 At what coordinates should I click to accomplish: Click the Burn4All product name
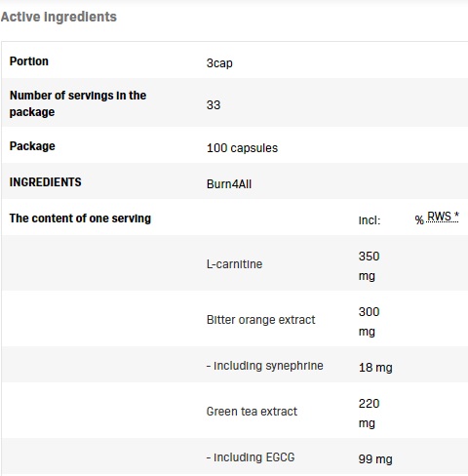(229, 184)
